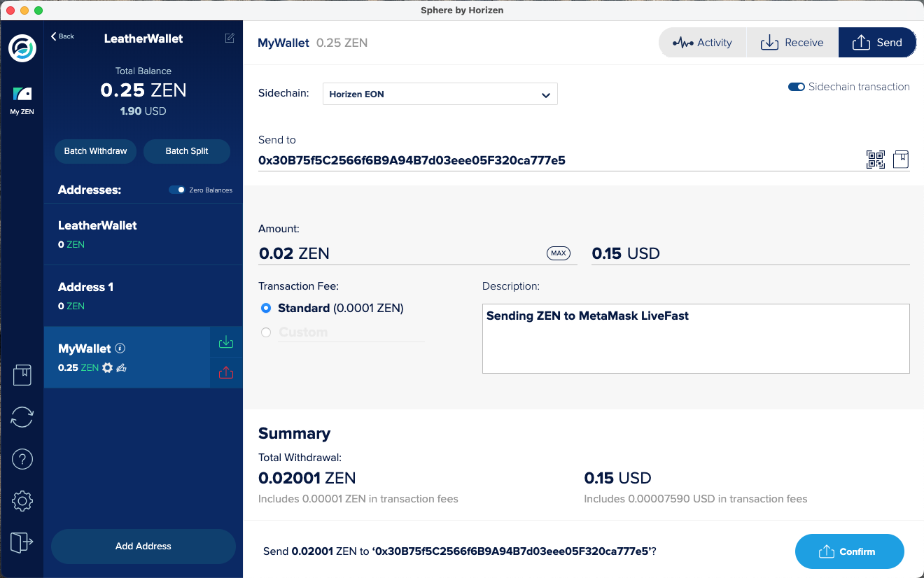Image resolution: width=924 pixels, height=578 pixels.
Task: Click red send arrow on MyWallet row
Action: click(226, 373)
